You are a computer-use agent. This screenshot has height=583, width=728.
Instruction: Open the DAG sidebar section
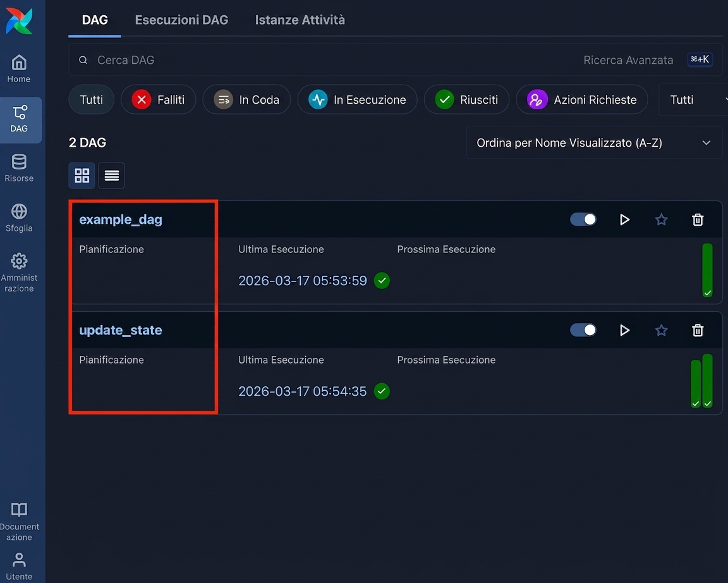20,119
